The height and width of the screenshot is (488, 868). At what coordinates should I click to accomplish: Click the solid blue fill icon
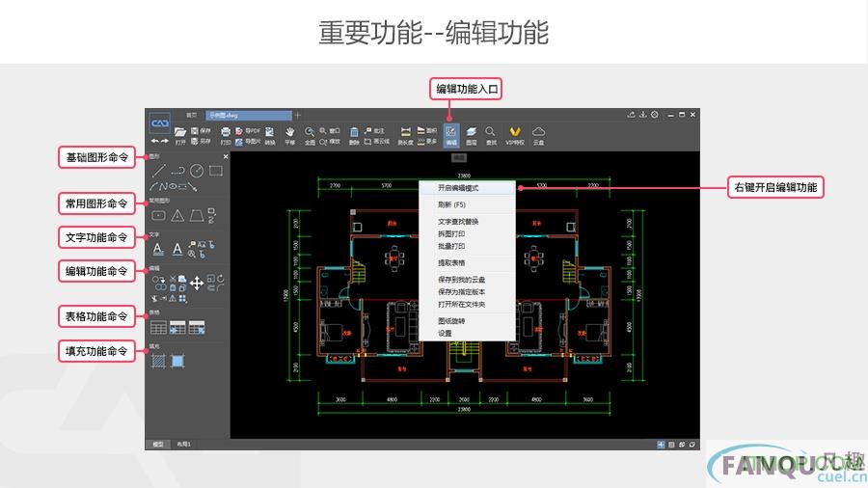pyautogui.click(x=177, y=361)
